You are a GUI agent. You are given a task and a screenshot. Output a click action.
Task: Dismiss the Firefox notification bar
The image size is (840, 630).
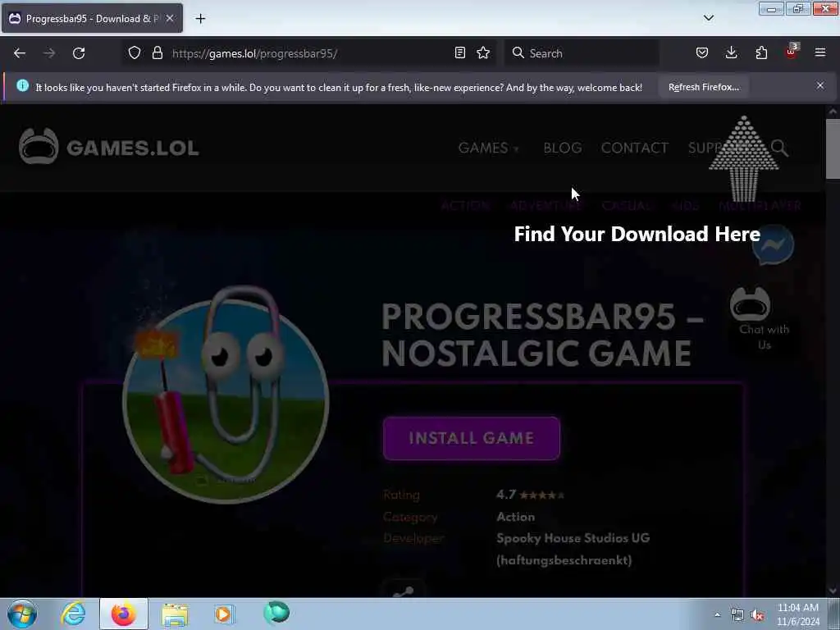tap(820, 85)
